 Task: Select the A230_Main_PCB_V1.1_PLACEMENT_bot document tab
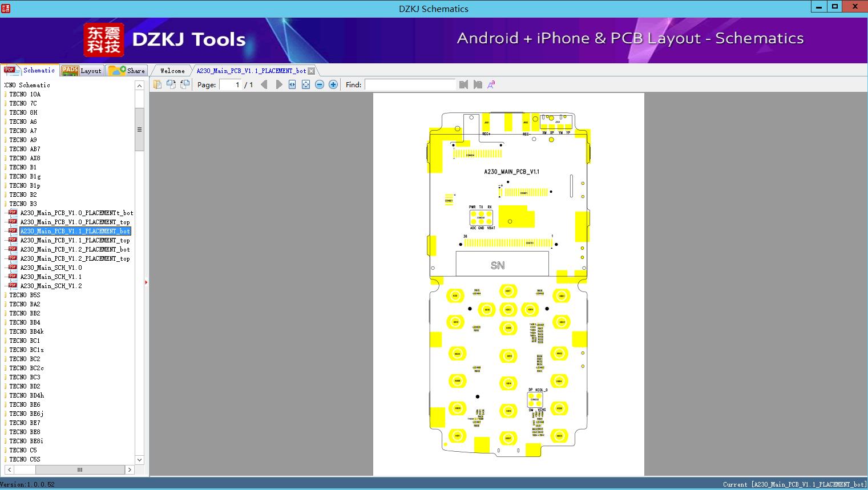coord(251,71)
